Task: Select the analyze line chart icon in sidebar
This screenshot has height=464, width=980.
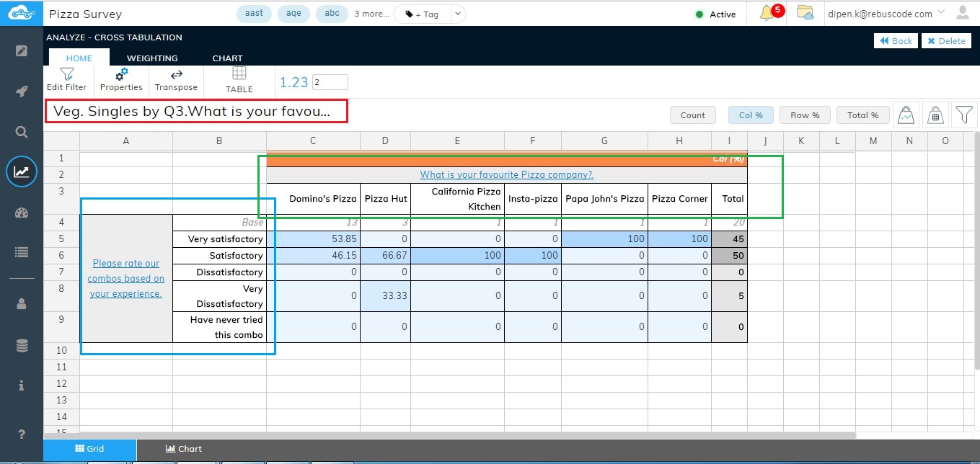Action: coord(22,171)
